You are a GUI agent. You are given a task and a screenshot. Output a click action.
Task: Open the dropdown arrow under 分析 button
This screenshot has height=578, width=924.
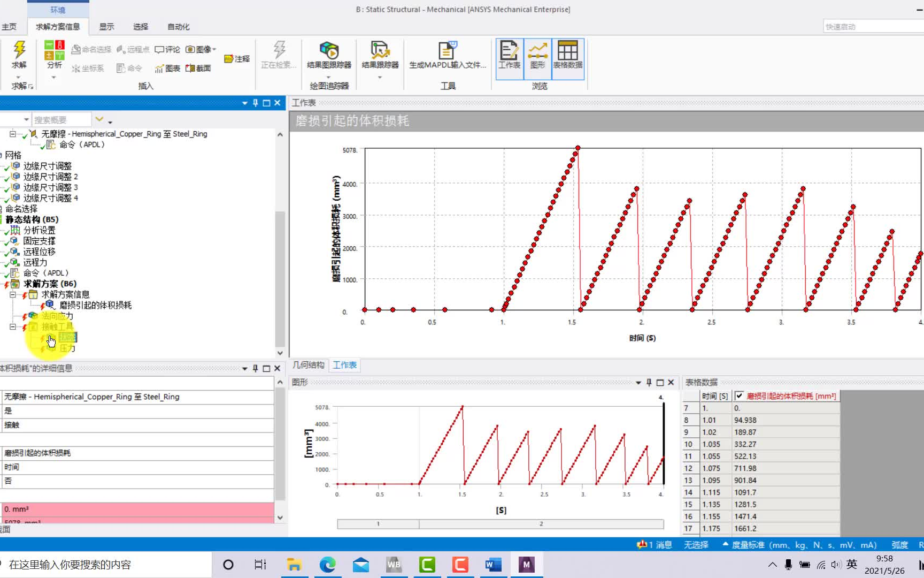coord(53,77)
